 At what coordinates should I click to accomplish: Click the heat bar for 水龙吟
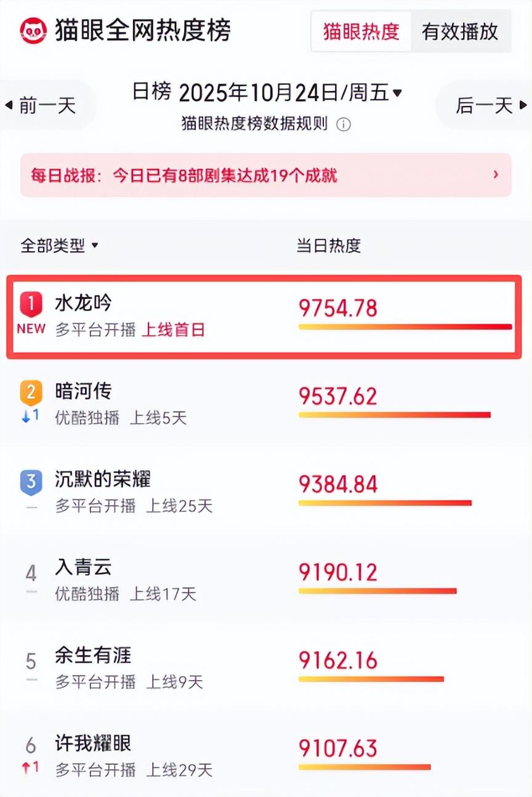[405, 326]
